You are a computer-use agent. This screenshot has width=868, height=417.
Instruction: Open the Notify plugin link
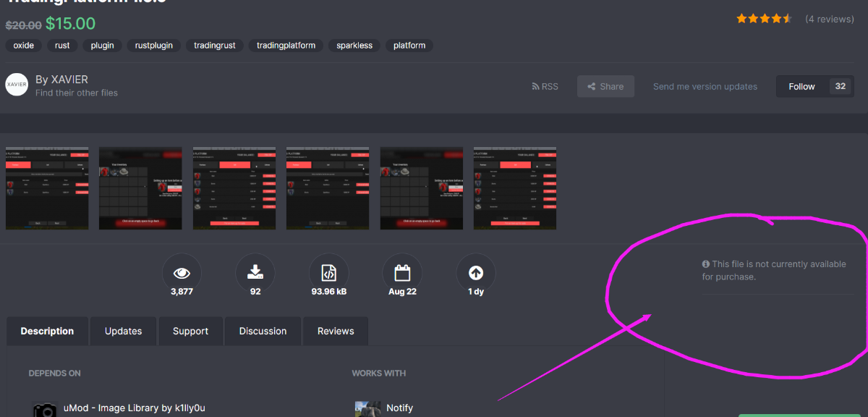[399, 408]
